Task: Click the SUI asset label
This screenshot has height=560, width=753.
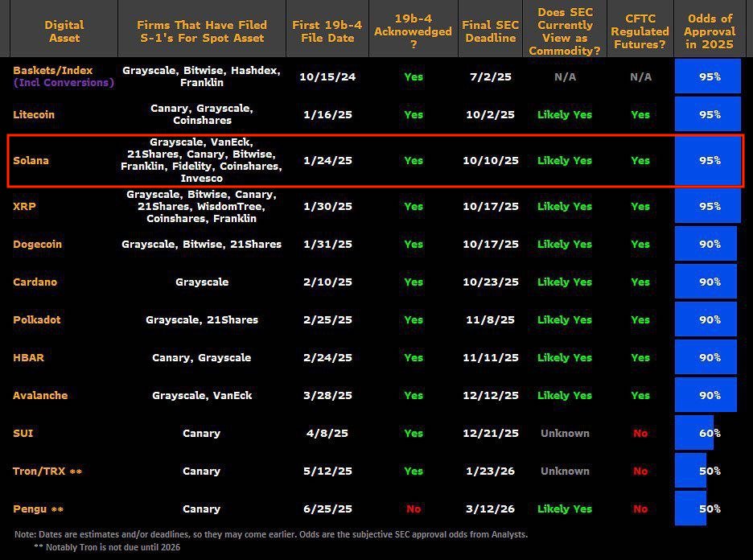Action: (x=23, y=433)
